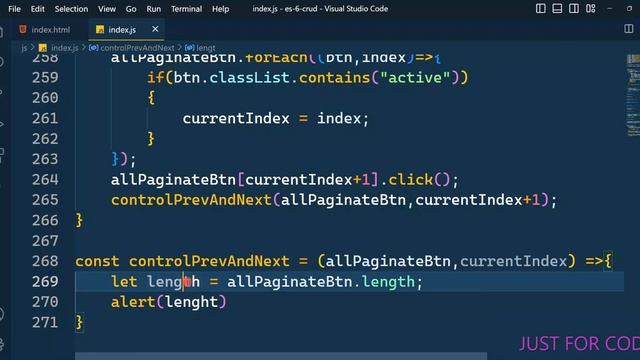Screen dimensions: 640x360
Task: Click the let keyword on line 269
Action: pos(124,282)
